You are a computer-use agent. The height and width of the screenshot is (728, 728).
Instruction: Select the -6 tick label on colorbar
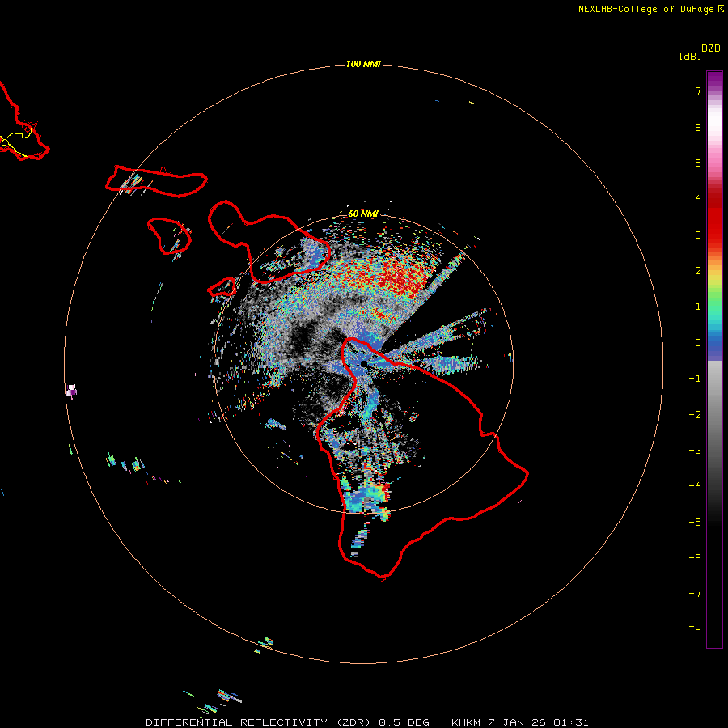pos(695,558)
